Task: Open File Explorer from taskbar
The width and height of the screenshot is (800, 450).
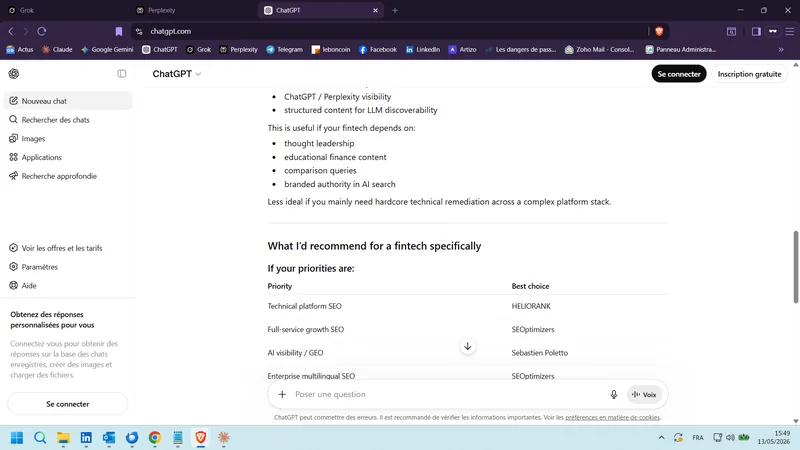Action: tap(63, 438)
